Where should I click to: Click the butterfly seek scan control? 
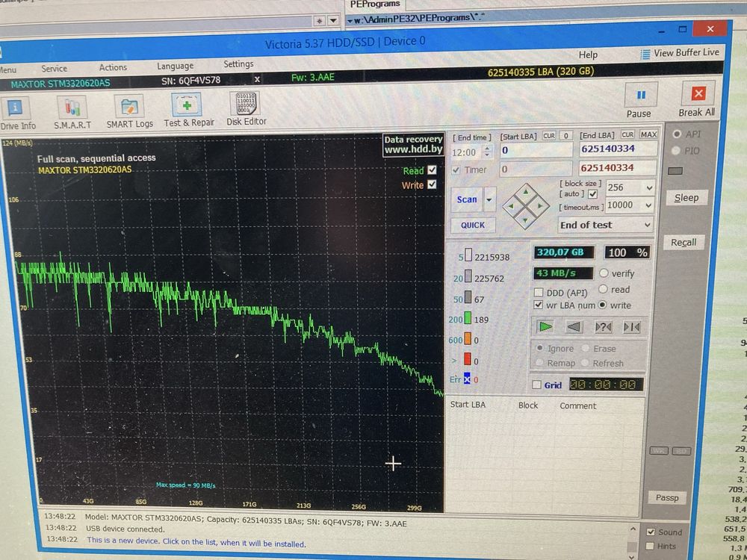pyautogui.click(x=632, y=327)
